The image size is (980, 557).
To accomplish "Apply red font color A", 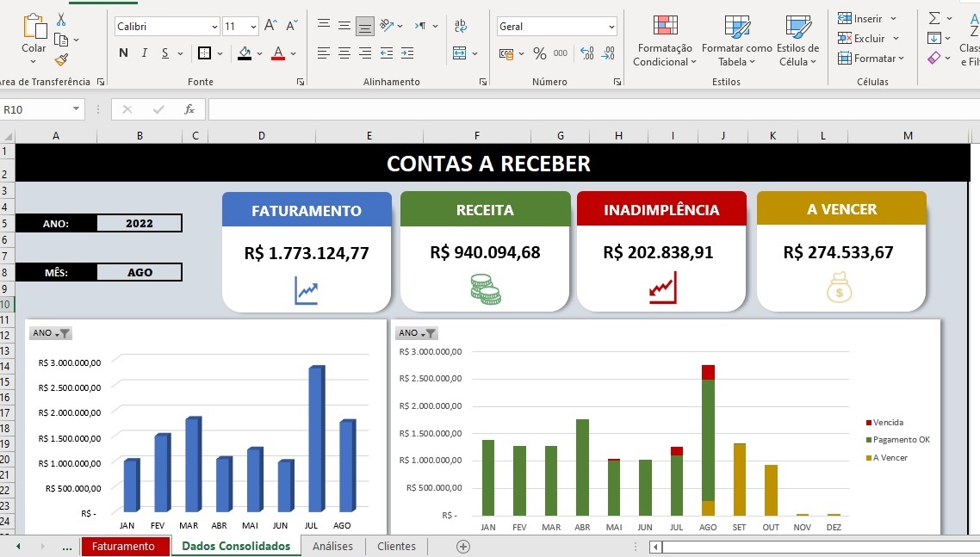I will tap(278, 53).
